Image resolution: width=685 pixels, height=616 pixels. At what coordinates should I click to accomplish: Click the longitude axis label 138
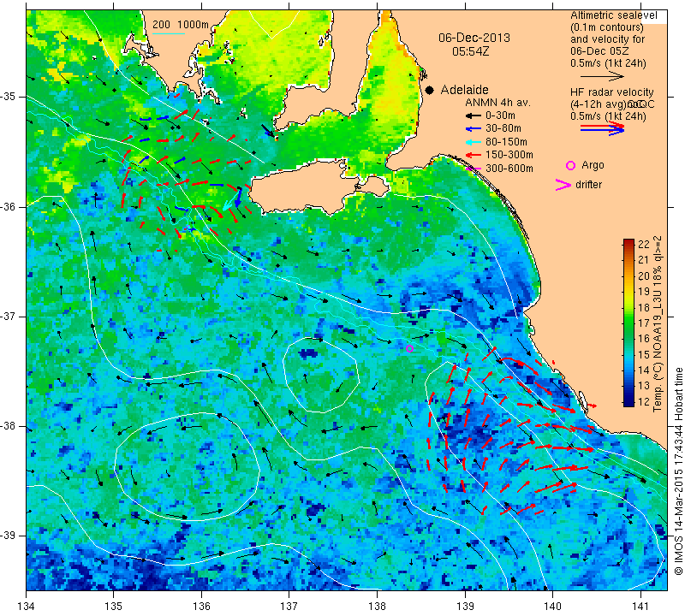pyautogui.click(x=377, y=607)
